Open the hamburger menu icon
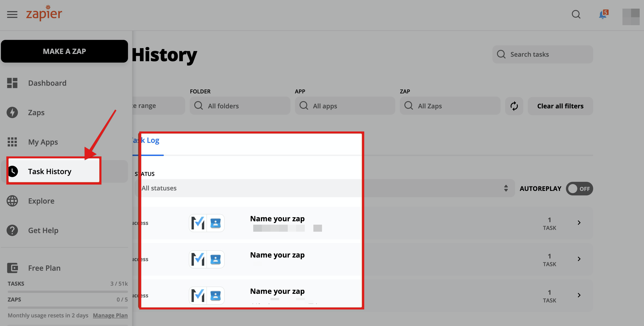Viewport: 644px width, 326px height. tap(12, 15)
